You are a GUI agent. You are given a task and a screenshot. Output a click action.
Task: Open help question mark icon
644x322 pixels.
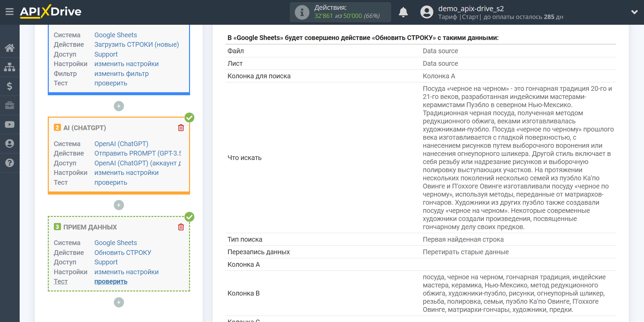tap(9, 163)
